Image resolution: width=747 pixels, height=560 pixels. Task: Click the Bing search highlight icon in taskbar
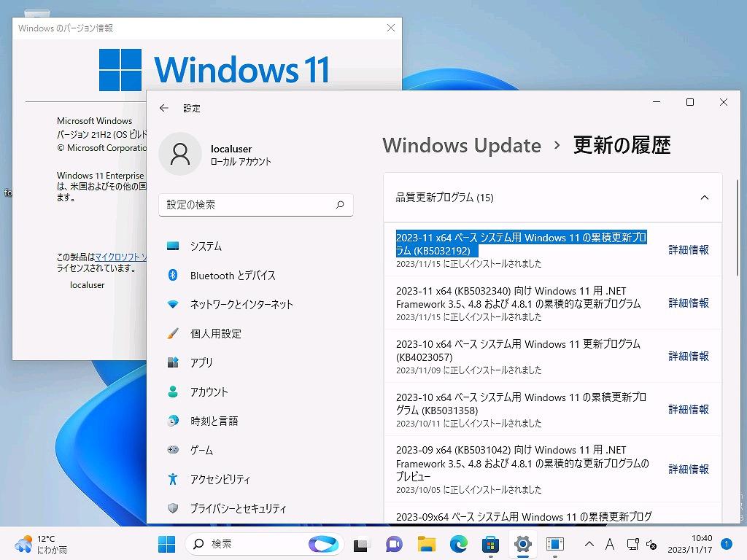coord(323,544)
